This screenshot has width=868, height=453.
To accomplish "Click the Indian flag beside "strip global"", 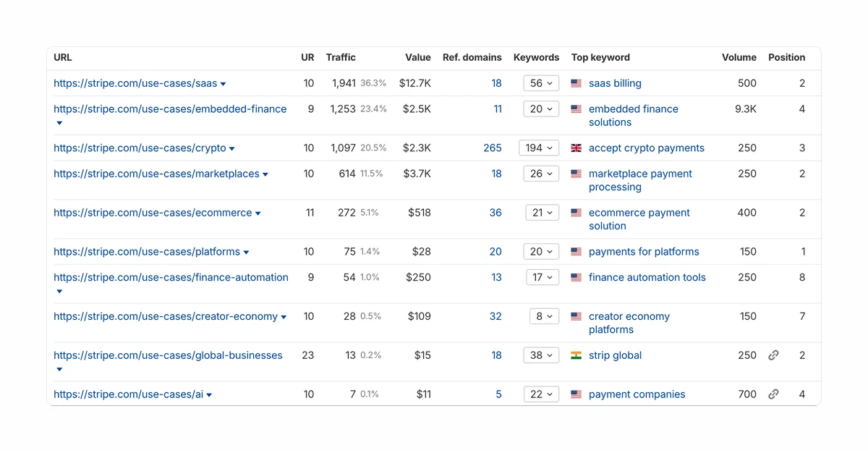I will click(575, 355).
